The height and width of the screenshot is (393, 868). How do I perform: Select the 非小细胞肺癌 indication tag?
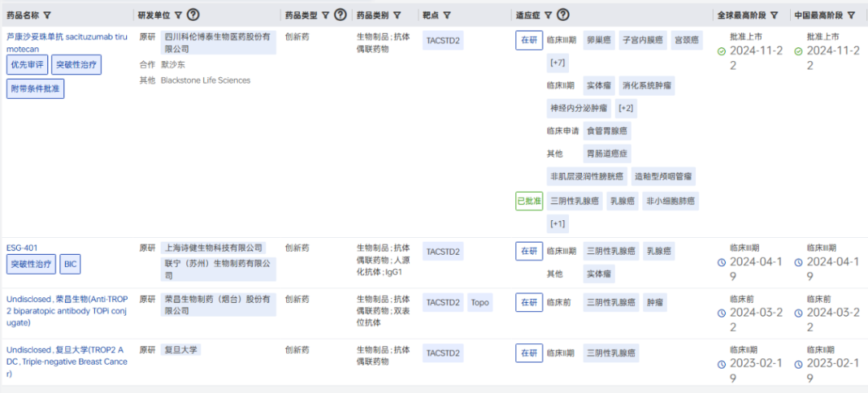pos(670,202)
